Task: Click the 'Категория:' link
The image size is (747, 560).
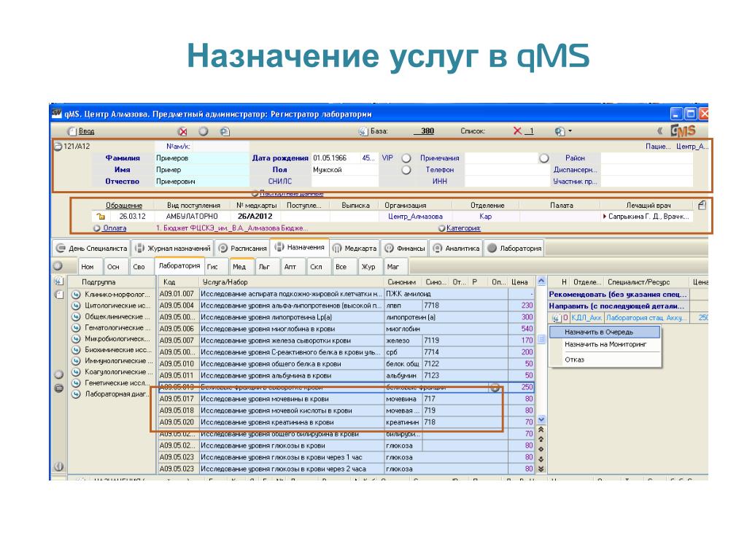Action: 463,228
